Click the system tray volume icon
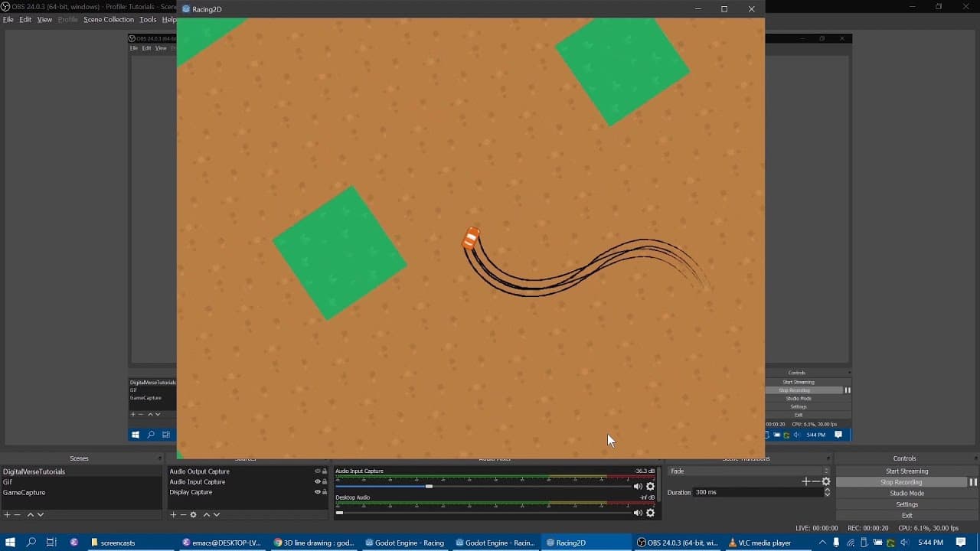Image resolution: width=980 pixels, height=551 pixels. pyautogui.click(x=904, y=543)
